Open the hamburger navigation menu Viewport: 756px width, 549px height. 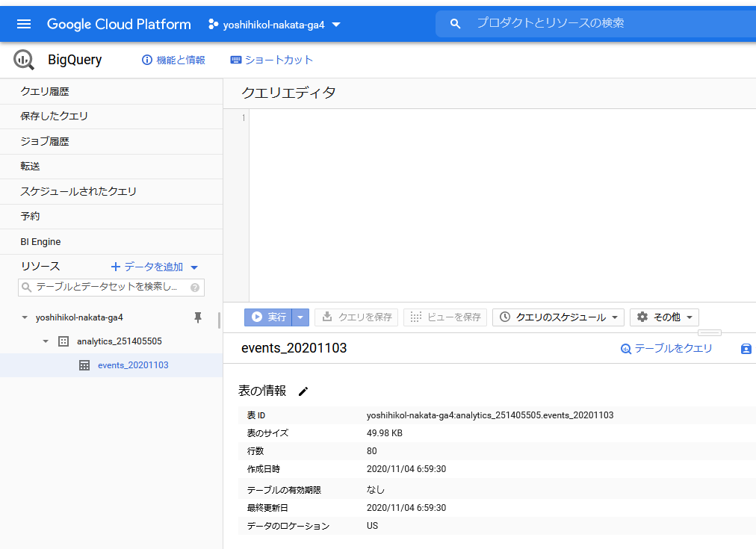click(24, 24)
